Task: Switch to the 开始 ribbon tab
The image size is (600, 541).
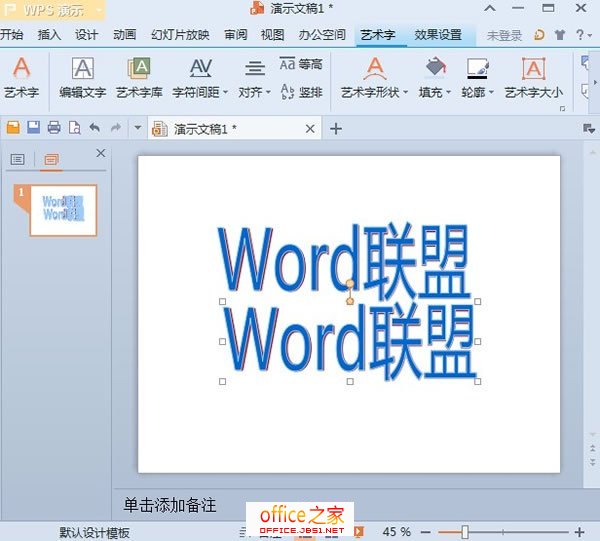Action: [11, 35]
